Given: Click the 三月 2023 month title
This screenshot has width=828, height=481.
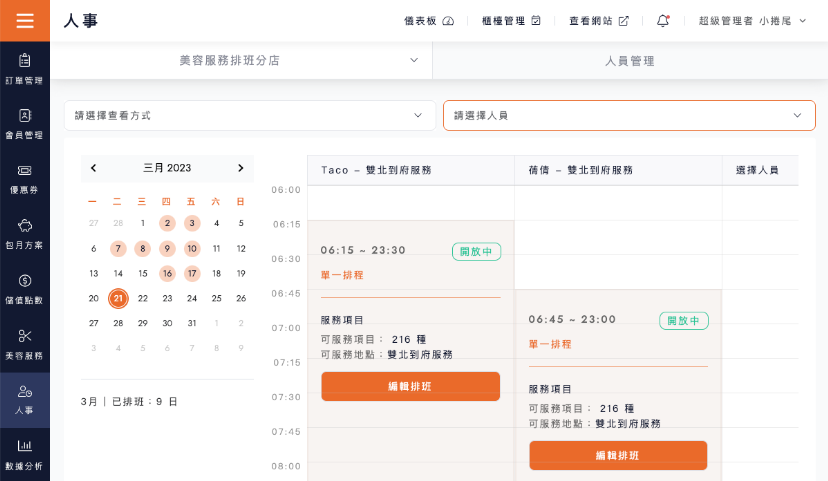Looking at the screenshot, I should pos(167,168).
